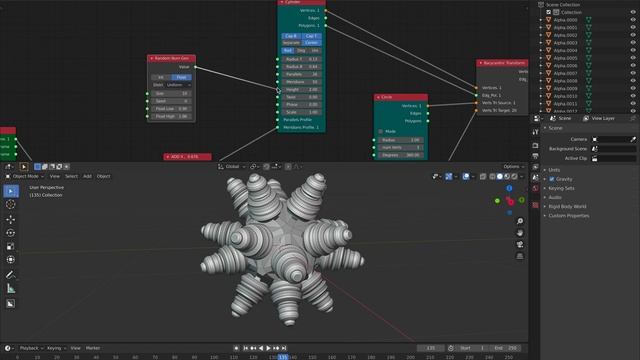The image size is (640, 360).
Task: Open the viewport Select menu
Action: (71, 176)
